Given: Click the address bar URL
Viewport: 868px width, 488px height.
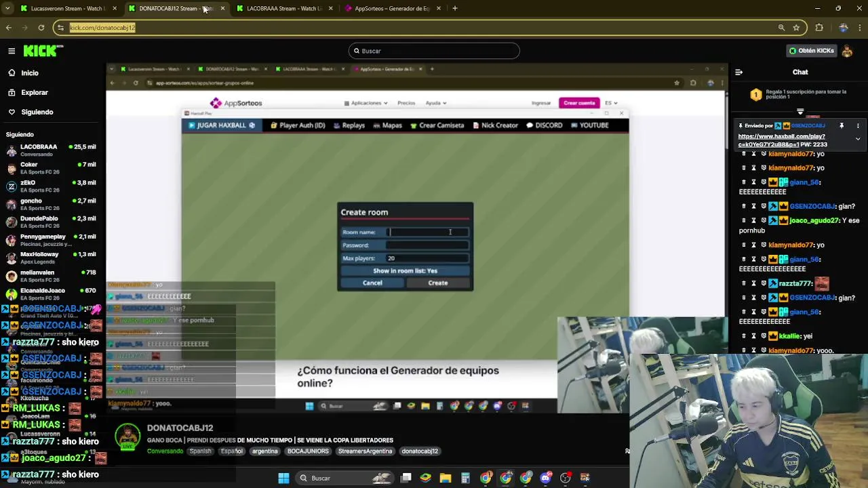Looking at the screenshot, I should pyautogui.click(x=102, y=28).
